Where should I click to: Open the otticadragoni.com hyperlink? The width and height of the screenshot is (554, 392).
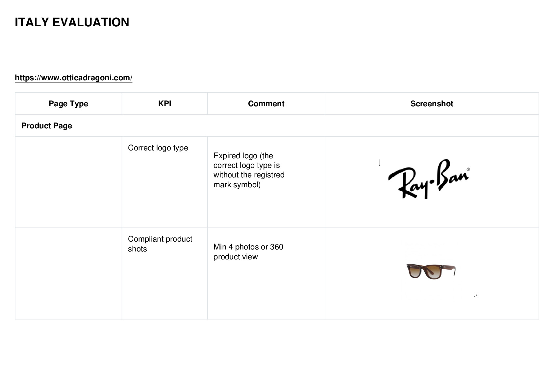(73, 78)
